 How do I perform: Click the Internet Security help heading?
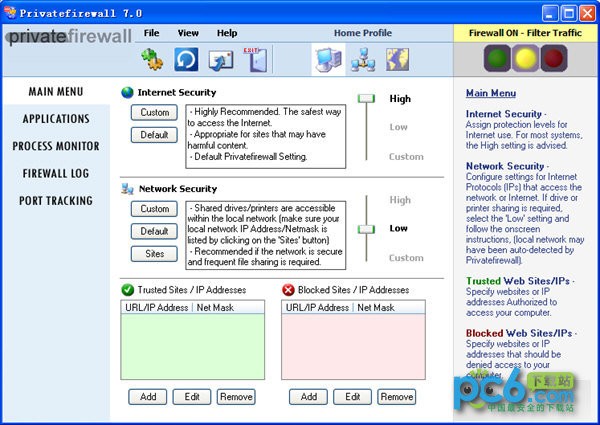[x=504, y=114]
